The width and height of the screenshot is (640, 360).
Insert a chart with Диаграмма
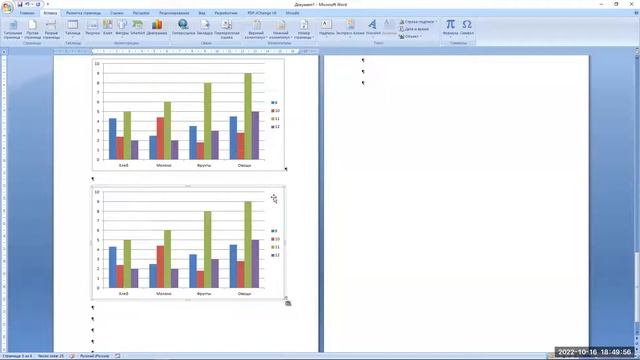click(x=157, y=27)
